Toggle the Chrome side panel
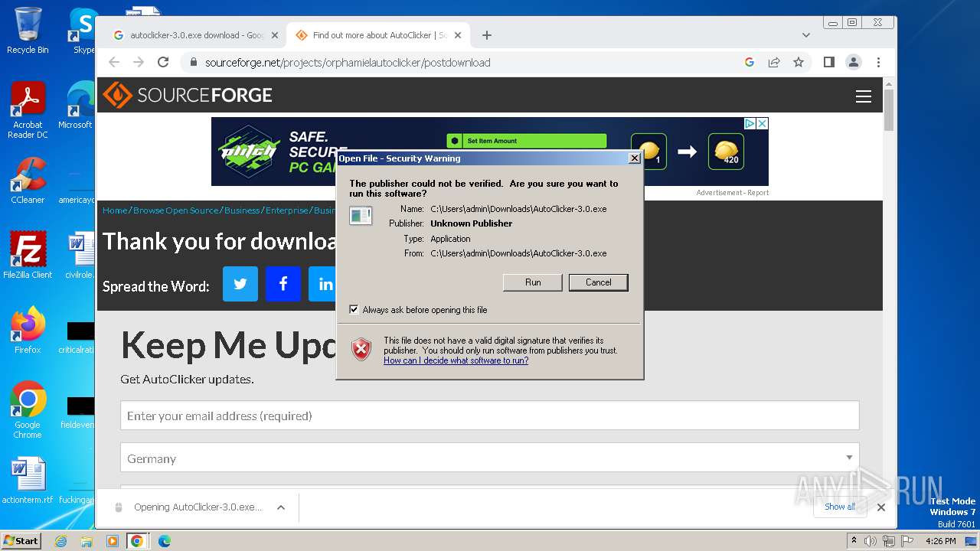Screen dimensions: 980x551 click(x=828, y=62)
